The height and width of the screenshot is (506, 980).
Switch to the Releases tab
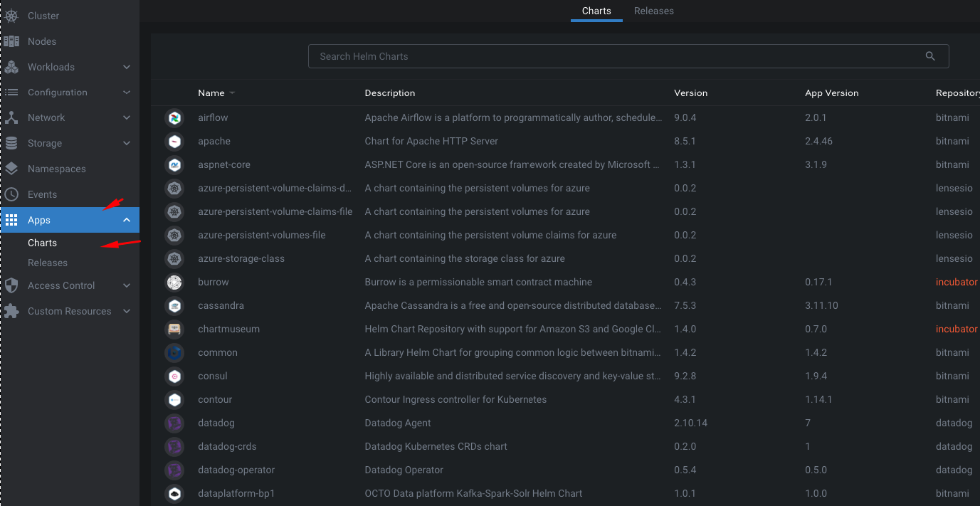point(653,11)
